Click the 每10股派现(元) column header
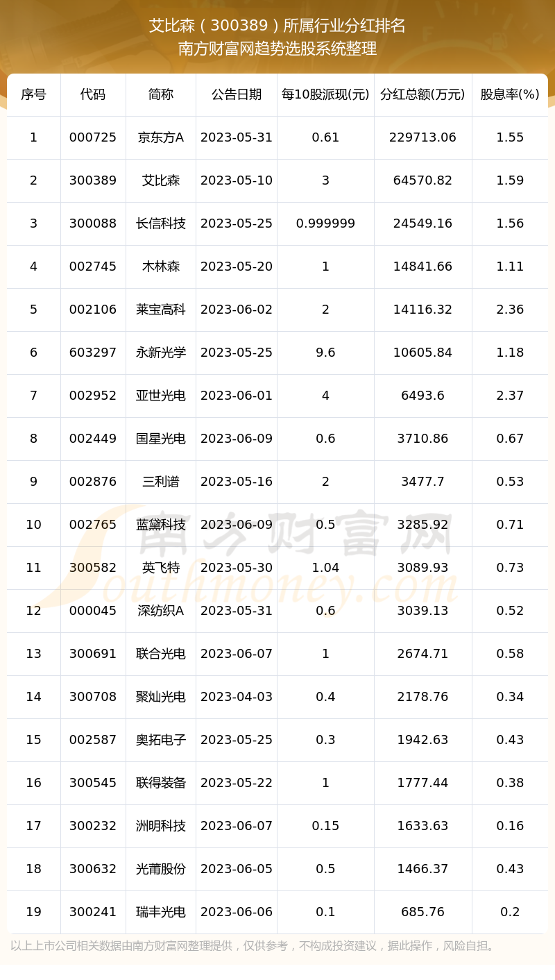Screen dimensions: 555x980 [x=325, y=94]
